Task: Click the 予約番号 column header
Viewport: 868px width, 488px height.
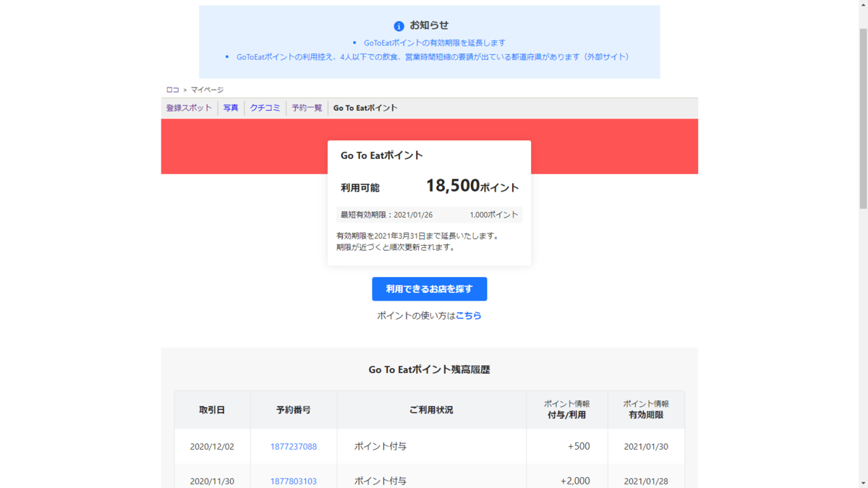Action: 294,410
